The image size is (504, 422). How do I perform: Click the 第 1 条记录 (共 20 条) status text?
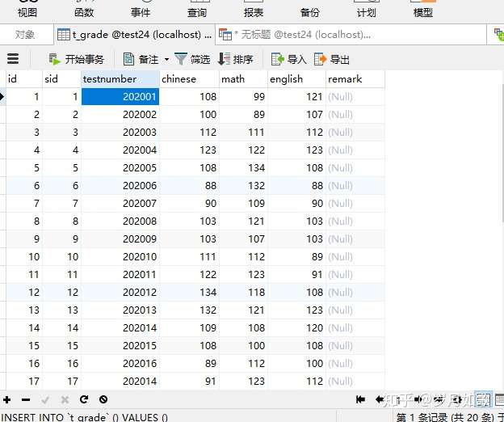[445, 417]
